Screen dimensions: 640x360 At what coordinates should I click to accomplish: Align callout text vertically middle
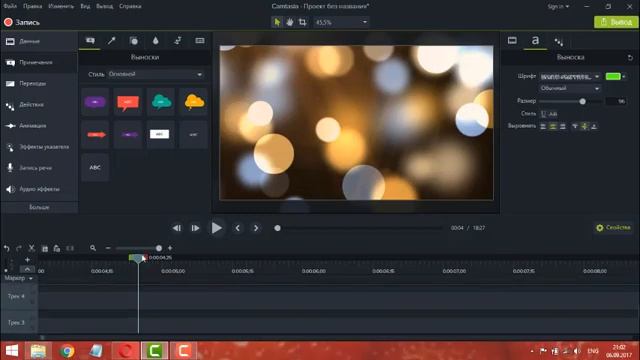click(584, 127)
